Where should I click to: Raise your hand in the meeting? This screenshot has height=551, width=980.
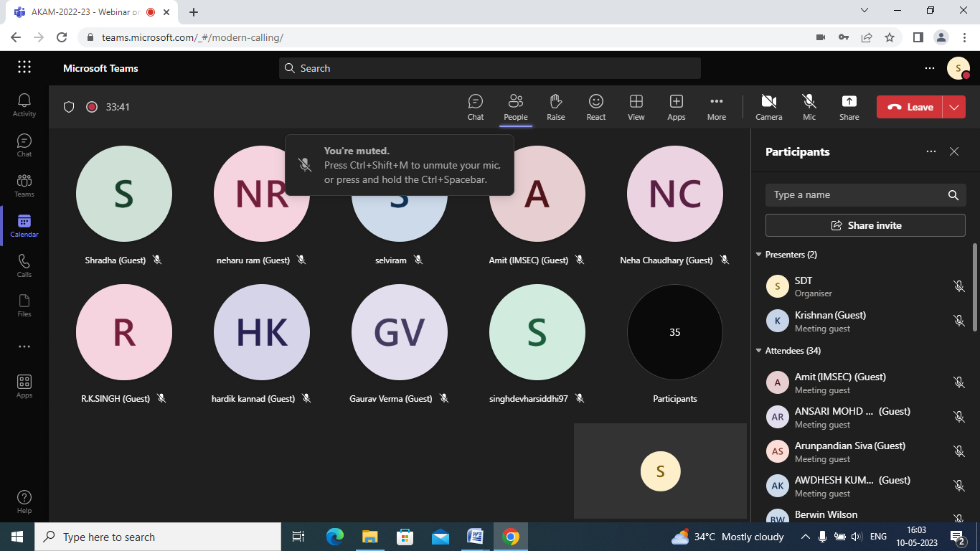(x=555, y=107)
